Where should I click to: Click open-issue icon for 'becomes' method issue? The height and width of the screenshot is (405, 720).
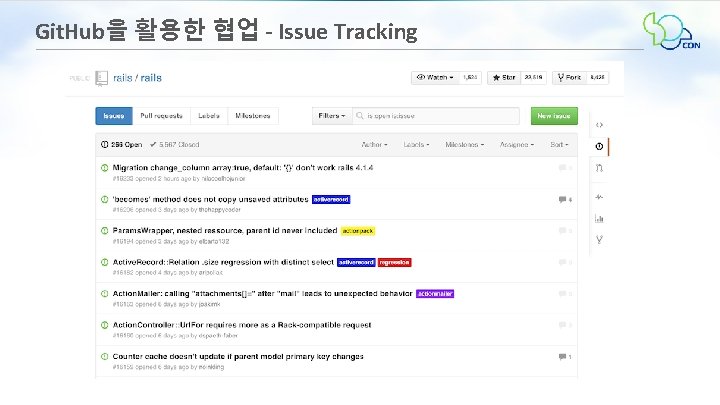pos(105,199)
